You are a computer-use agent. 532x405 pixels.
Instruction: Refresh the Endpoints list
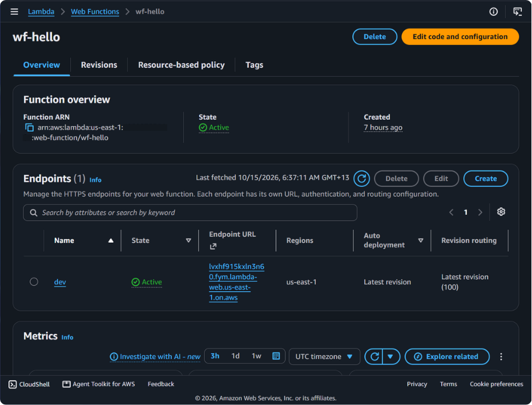coord(361,179)
